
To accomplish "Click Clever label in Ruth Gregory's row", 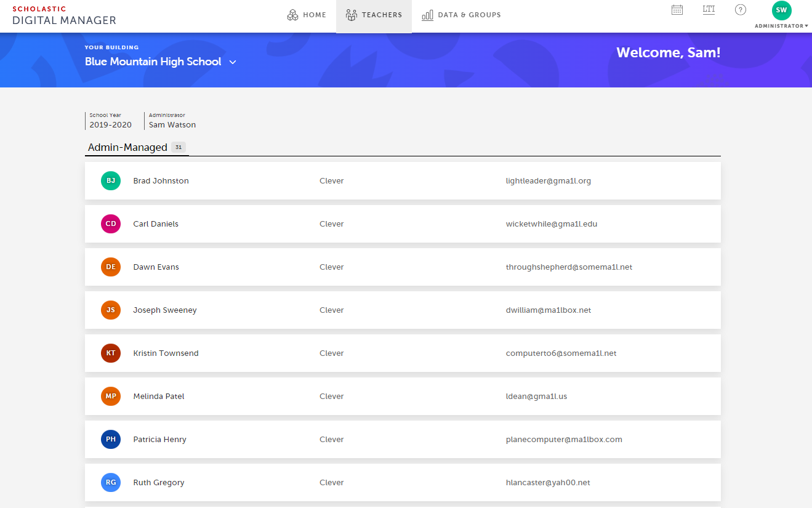I will [x=332, y=483].
